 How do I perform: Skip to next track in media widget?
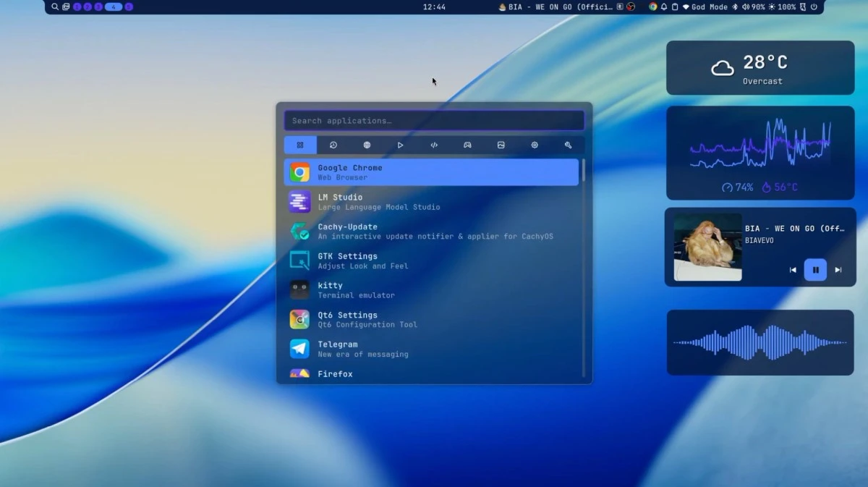(838, 270)
